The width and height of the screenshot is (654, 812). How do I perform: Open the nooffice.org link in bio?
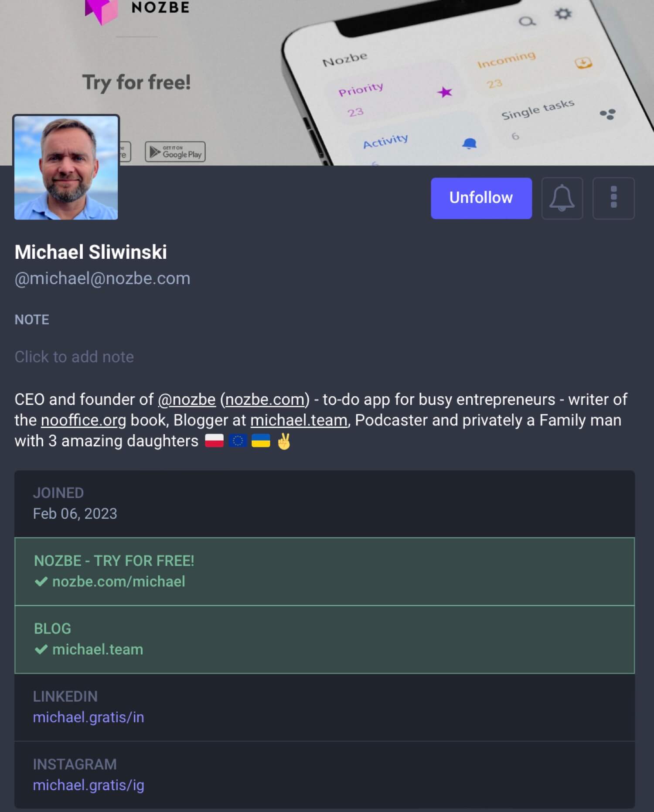[x=83, y=420]
